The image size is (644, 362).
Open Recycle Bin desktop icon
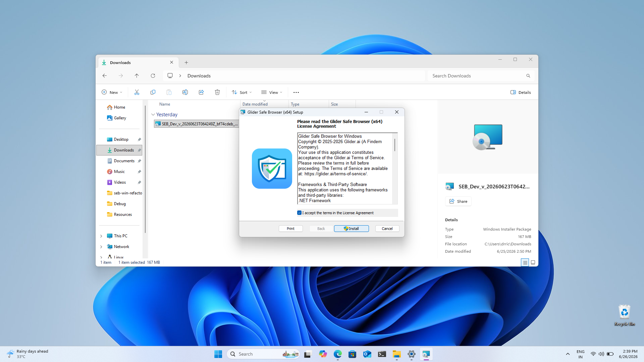pyautogui.click(x=624, y=315)
